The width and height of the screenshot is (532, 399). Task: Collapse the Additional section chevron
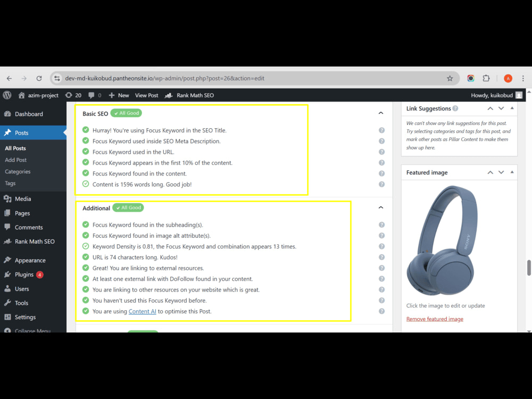(381, 207)
